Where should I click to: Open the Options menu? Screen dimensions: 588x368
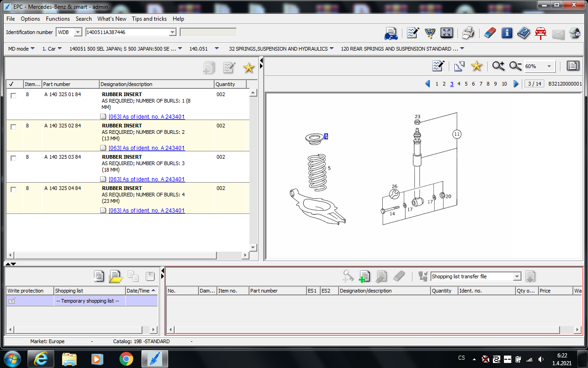30,19
